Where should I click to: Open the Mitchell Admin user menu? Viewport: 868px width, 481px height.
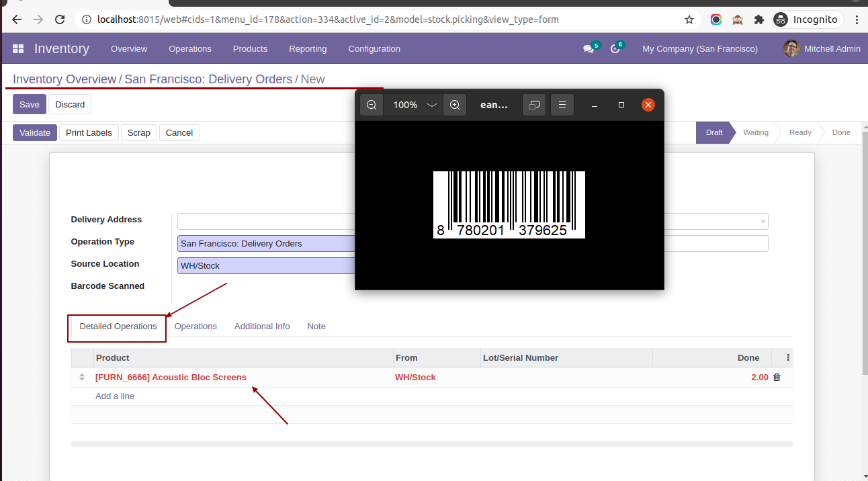(x=822, y=48)
